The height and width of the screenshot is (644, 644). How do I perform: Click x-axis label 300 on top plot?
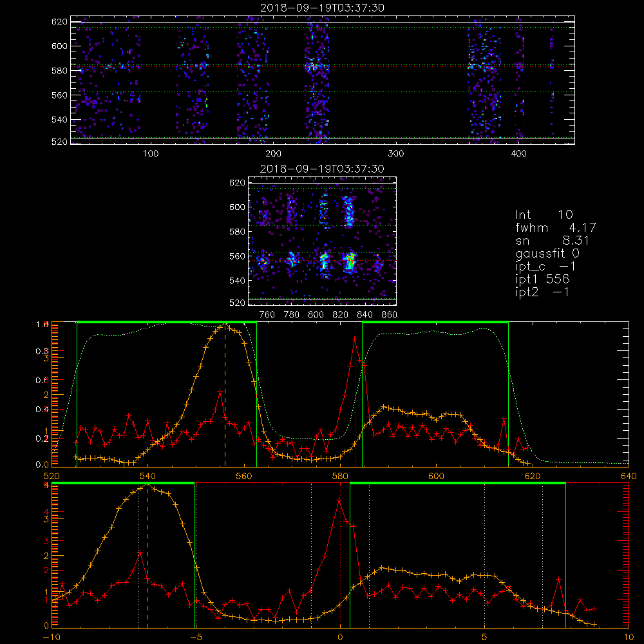(396, 154)
